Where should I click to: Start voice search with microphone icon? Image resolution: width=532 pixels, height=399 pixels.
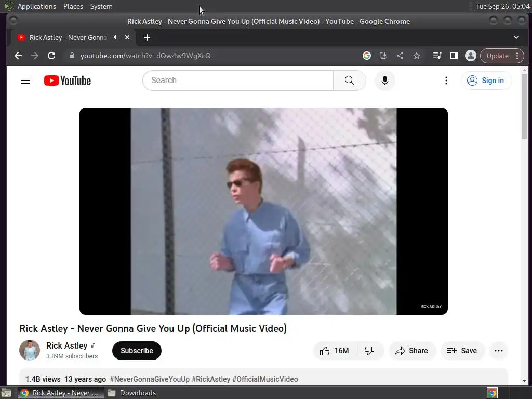pos(385,81)
